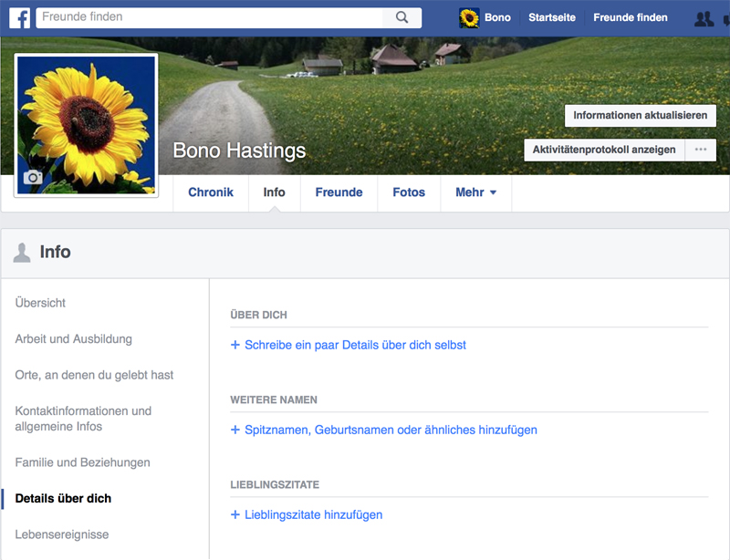Open Arbeit und Ausbildung section
Image resolution: width=730 pixels, height=560 pixels.
point(74,339)
